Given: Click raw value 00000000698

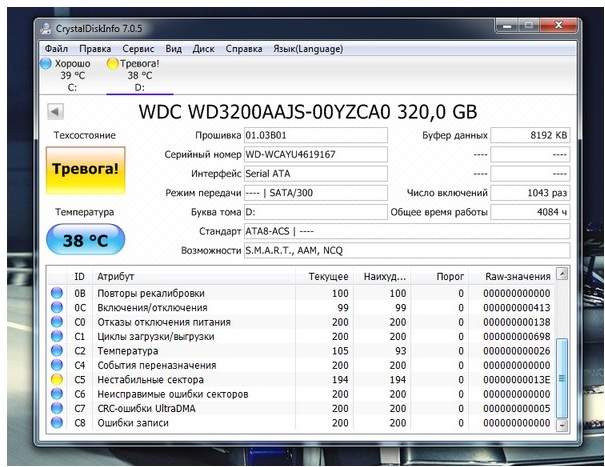Looking at the screenshot, I should pos(517,337).
